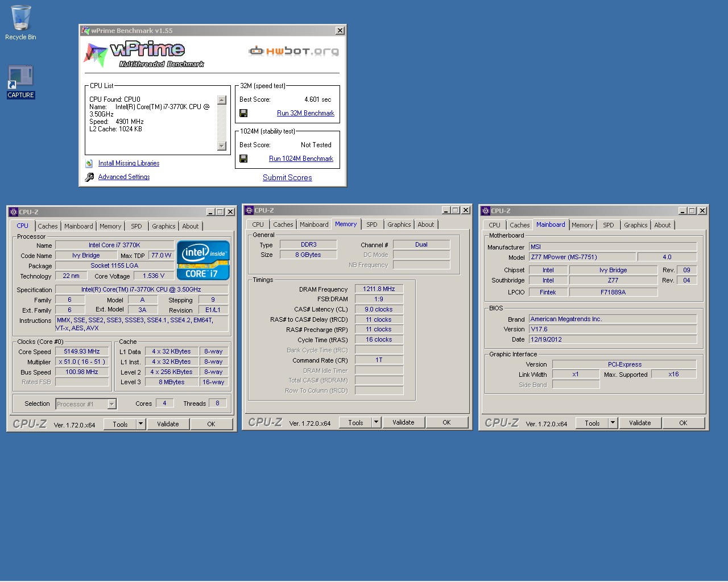Image resolution: width=728 pixels, height=582 pixels.
Task: Click the wPrime title bar icon
Action: point(85,31)
